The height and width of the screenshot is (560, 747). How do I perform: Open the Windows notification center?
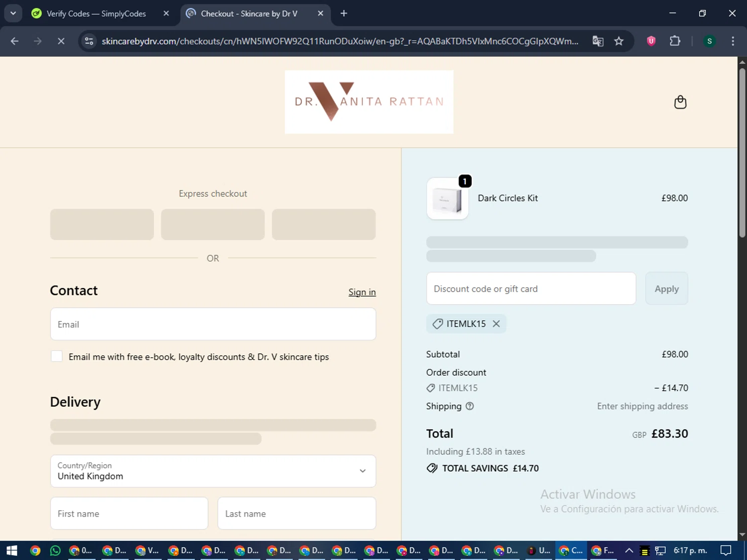(726, 551)
